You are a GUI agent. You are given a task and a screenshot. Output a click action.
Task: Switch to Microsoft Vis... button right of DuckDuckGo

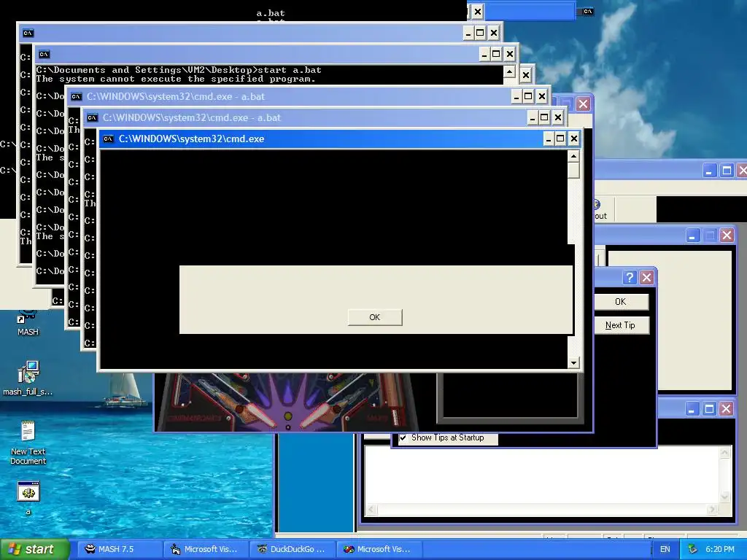[379, 549]
